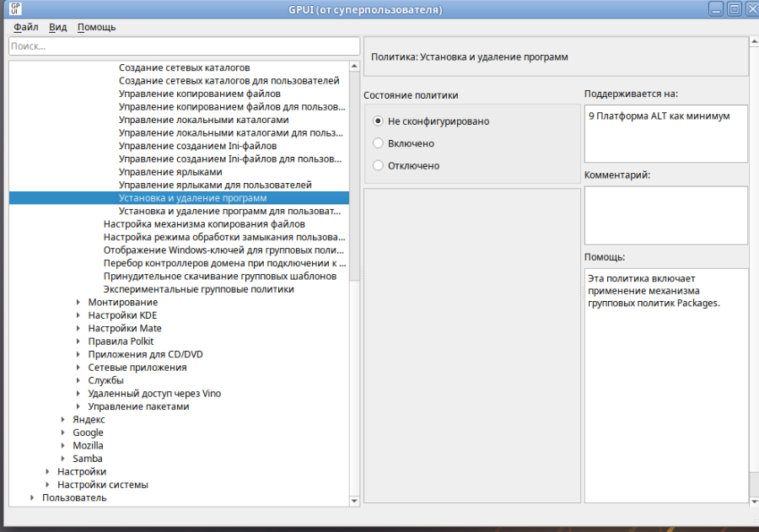Click the Помощь description text area
The width and height of the screenshot is (759, 532).
click(x=666, y=385)
